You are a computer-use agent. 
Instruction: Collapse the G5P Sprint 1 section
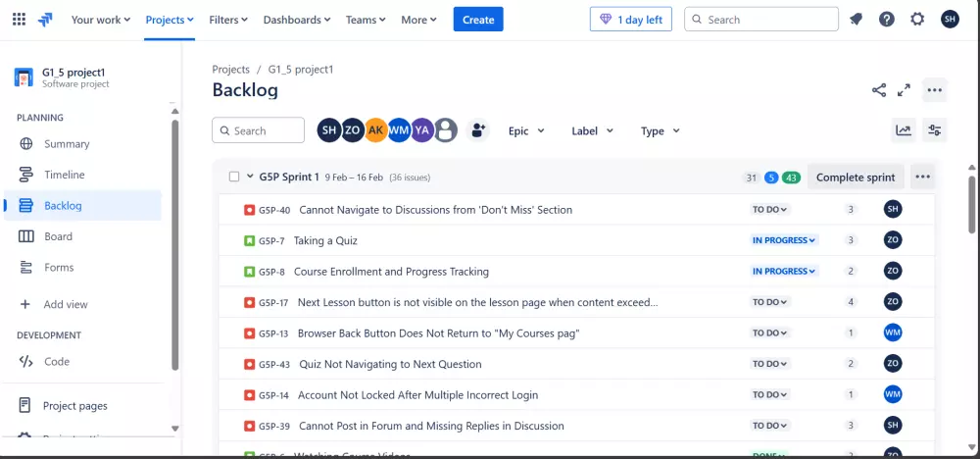click(x=250, y=177)
